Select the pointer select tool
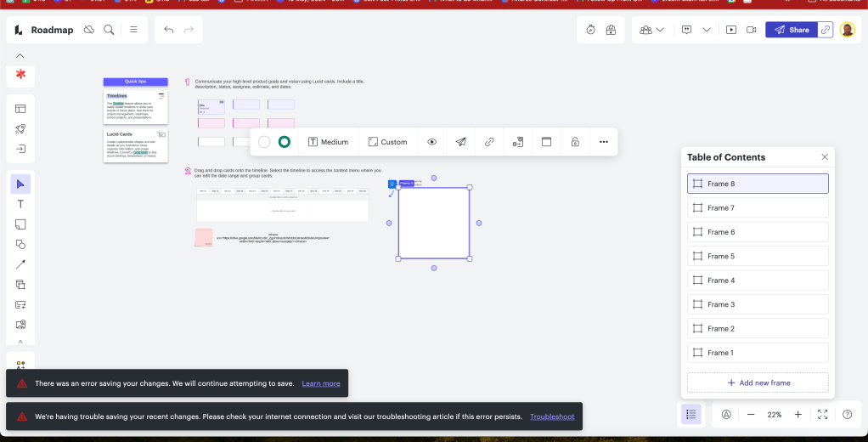The width and height of the screenshot is (868, 442). pyautogui.click(x=20, y=184)
